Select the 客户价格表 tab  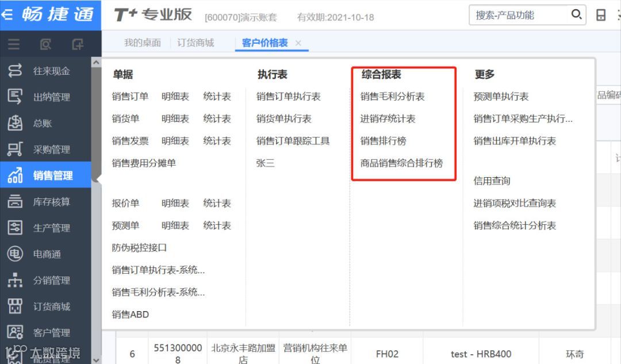pos(264,43)
